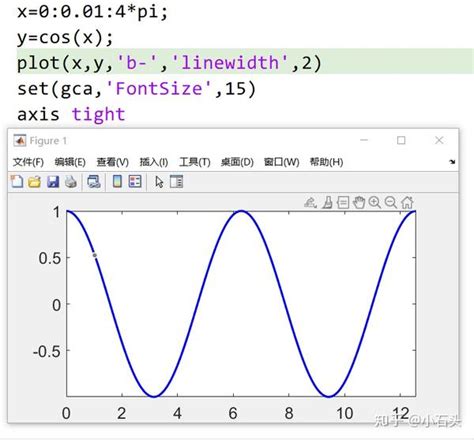Insert a legend using the toolbar icon
This screenshot has width=474, height=440.
(135, 182)
